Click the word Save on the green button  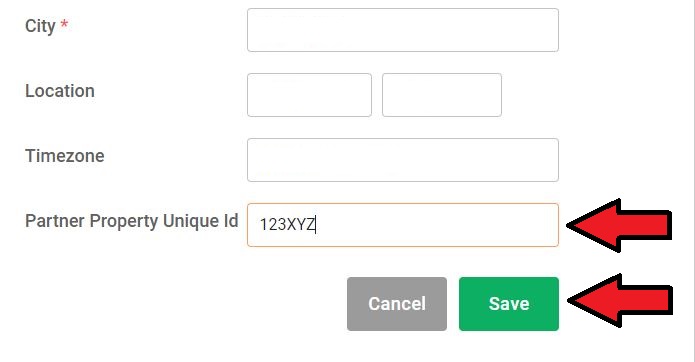(509, 304)
